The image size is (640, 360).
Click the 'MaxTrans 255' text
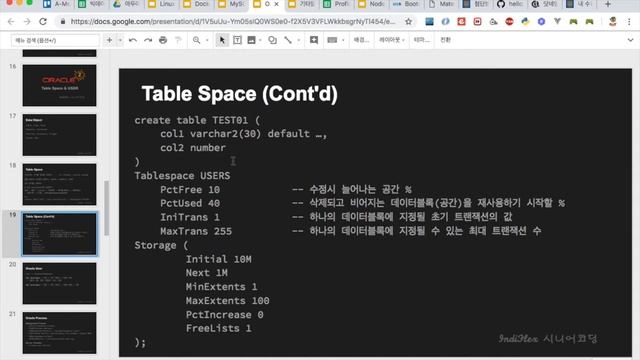pyautogui.click(x=196, y=231)
